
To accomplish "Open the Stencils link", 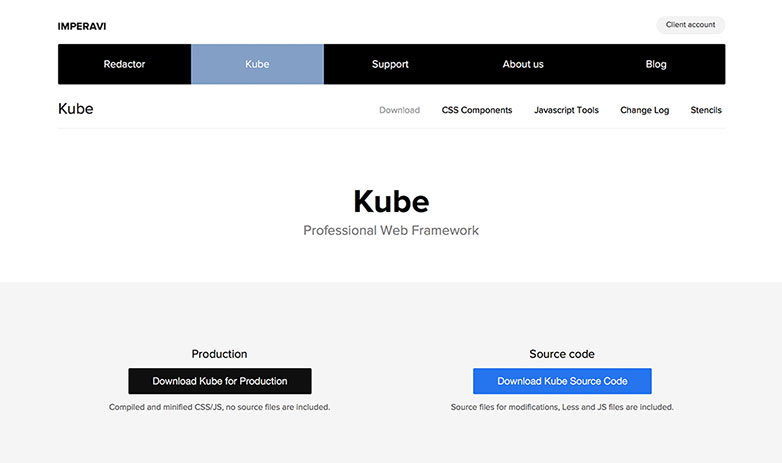I will (x=706, y=110).
